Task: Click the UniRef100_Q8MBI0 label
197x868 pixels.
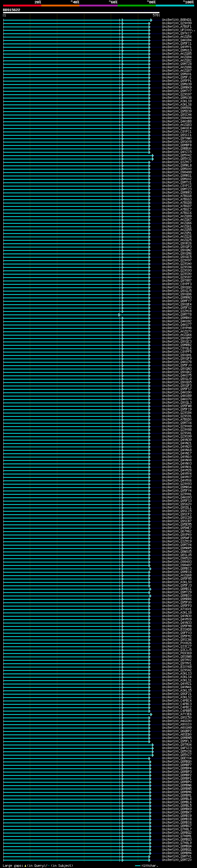Action: click(176, 596)
